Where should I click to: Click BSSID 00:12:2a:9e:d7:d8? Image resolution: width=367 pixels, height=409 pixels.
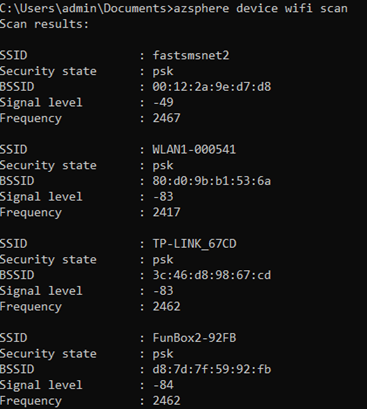click(x=212, y=87)
